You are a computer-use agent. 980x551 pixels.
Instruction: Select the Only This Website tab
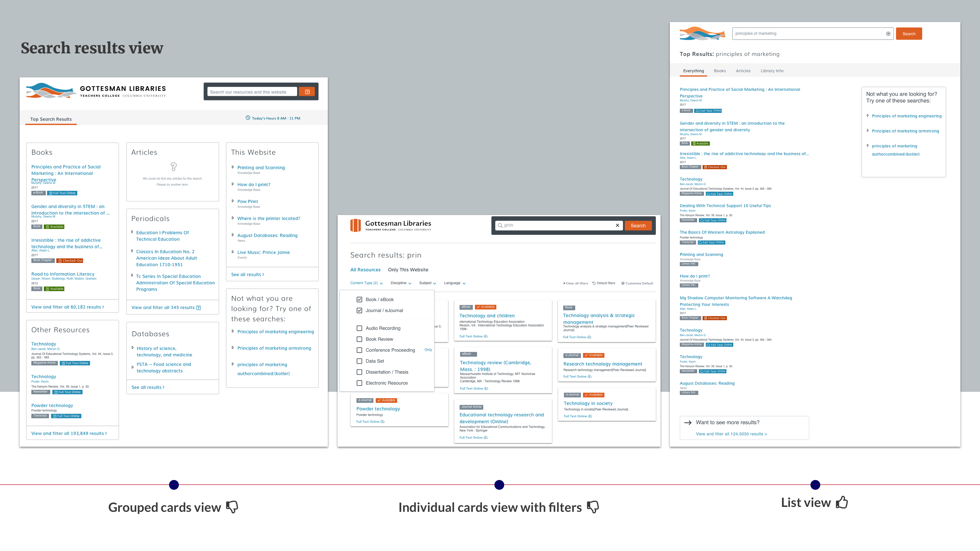click(408, 270)
